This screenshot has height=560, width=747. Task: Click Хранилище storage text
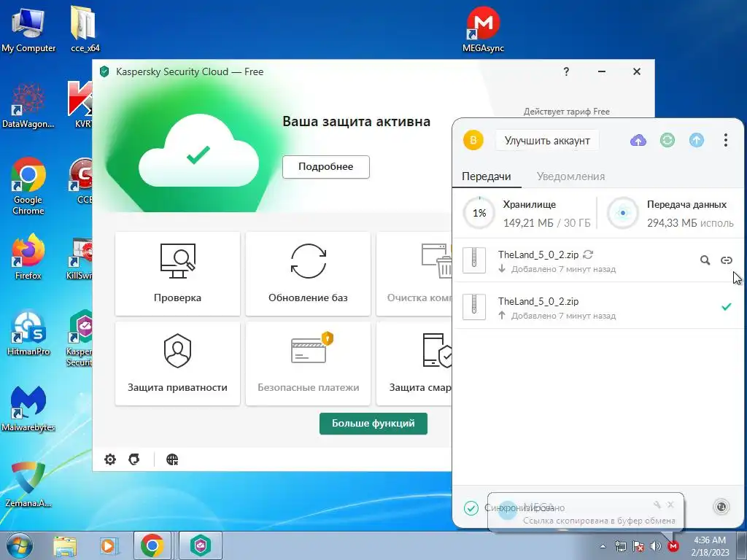pos(530,205)
